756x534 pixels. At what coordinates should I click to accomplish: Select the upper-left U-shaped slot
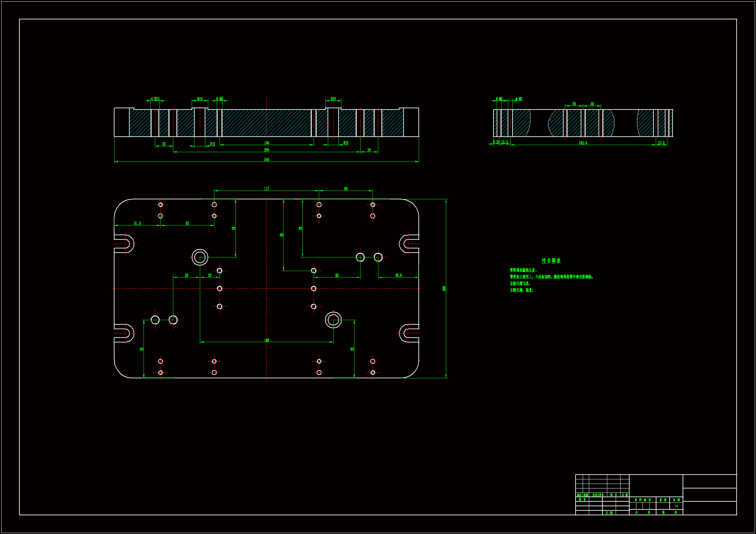(x=125, y=244)
